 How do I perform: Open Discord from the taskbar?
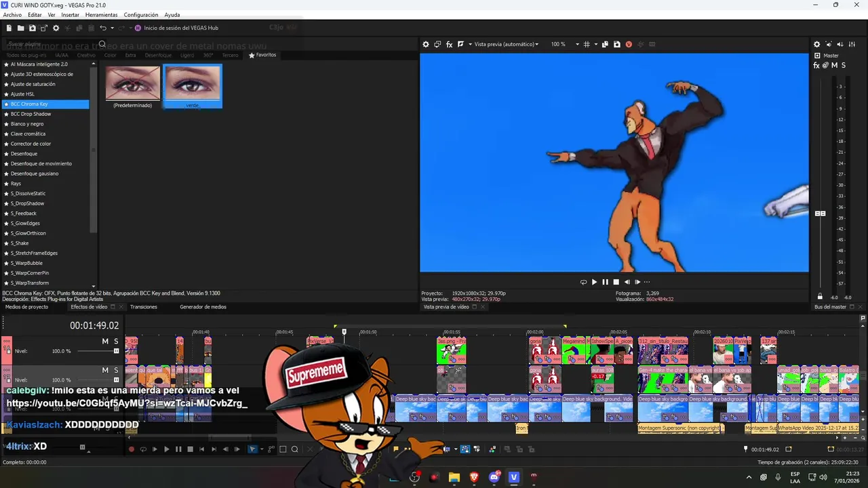point(494,477)
